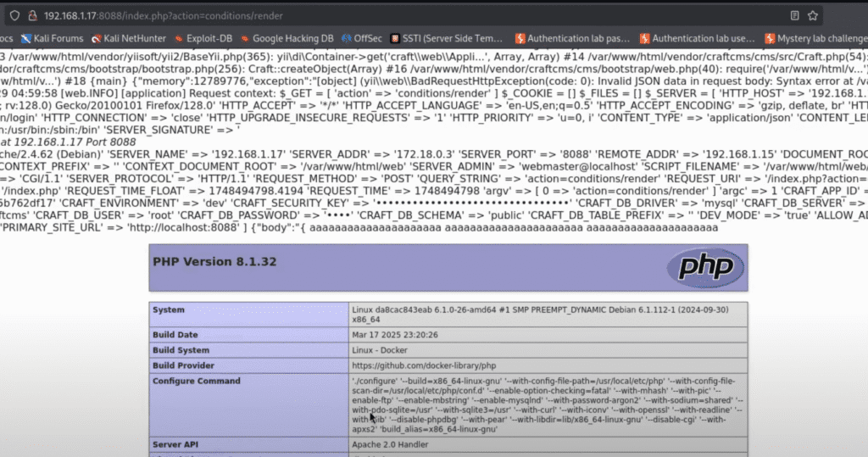Click the Apache 2.0 Handler value
868x457 pixels.
coord(390,444)
